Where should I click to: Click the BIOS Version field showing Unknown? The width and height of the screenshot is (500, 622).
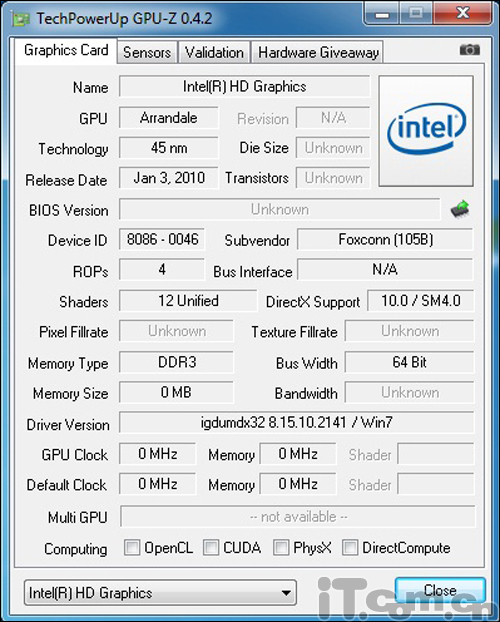click(x=280, y=209)
